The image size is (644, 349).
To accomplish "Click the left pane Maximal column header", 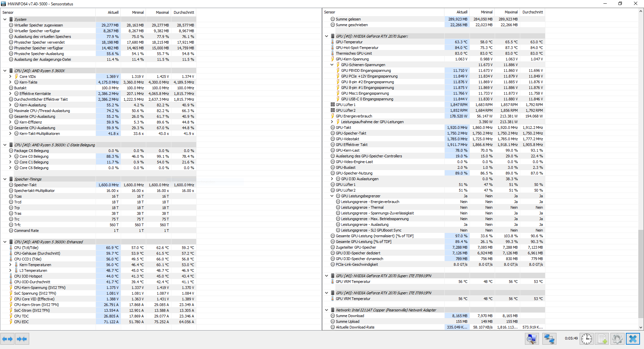I will click(x=159, y=12).
